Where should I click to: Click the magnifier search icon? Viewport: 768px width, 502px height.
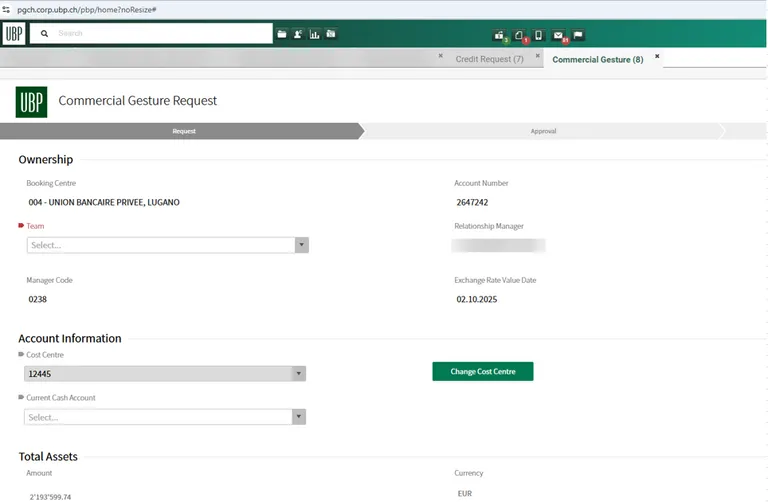click(x=44, y=34)
